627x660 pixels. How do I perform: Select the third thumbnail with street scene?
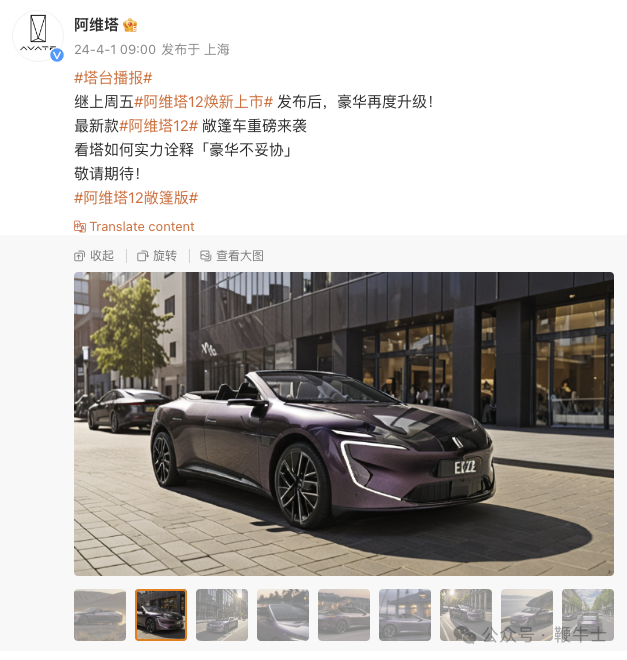pyautogui.click(x=222, y=615)
